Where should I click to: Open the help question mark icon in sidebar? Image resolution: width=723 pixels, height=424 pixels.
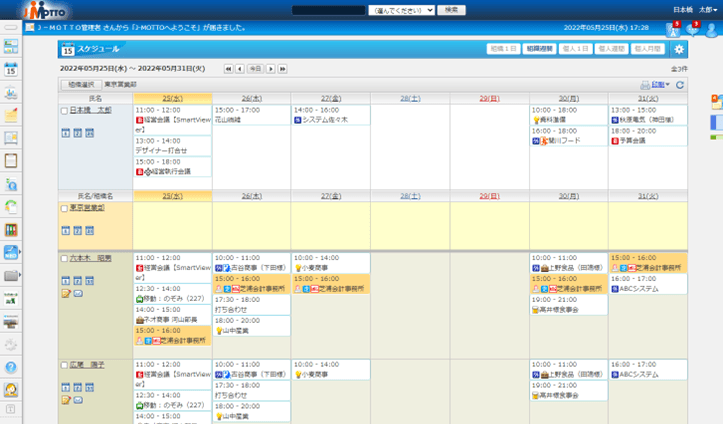pyautogui.click(x=11, y=367)
